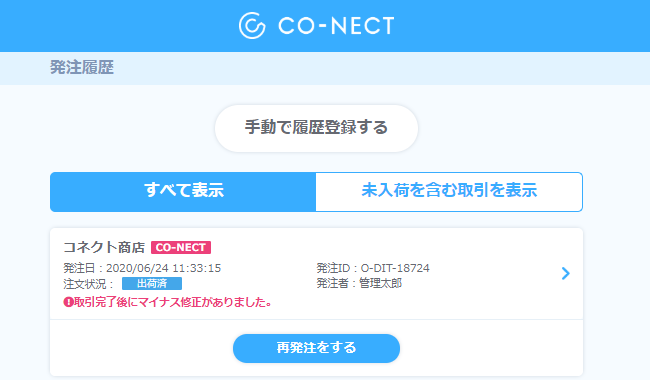This screenshot has width=650, height=380.
Task: Switch to 未入荷を含む取引を表示 tab
Action: click(449, 192)
